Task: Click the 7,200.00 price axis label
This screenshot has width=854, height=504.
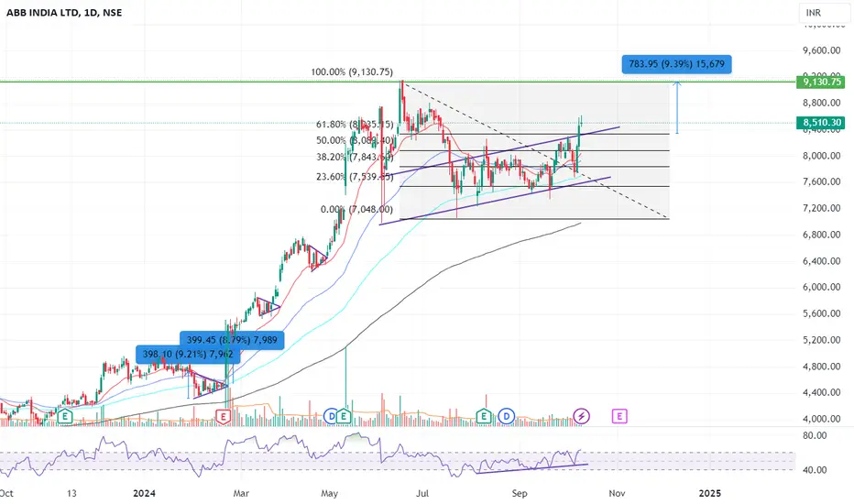Action: (821, 208)
